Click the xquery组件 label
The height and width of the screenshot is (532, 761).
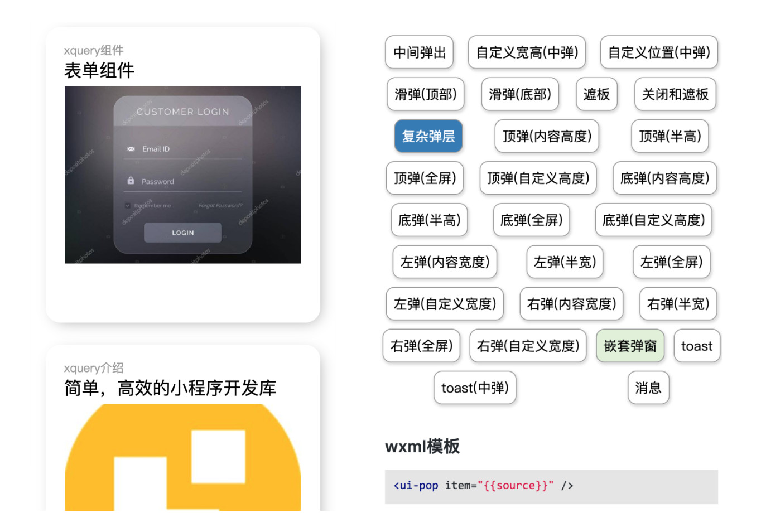click(94, 50)
